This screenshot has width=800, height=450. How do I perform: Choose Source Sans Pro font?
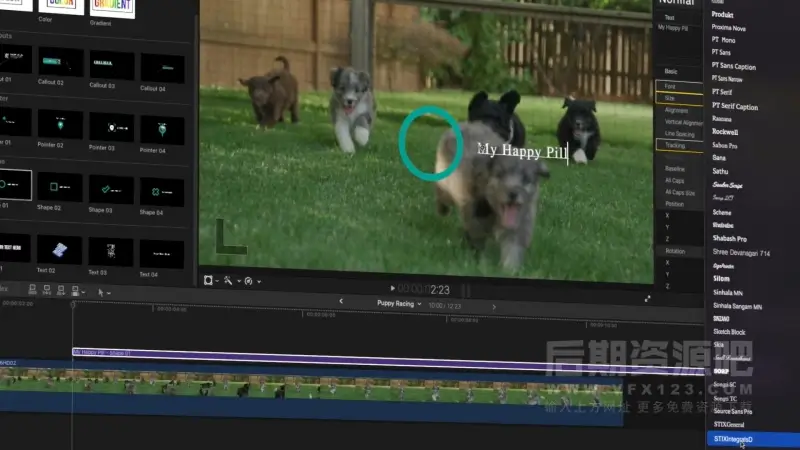[x=733, y=411]
